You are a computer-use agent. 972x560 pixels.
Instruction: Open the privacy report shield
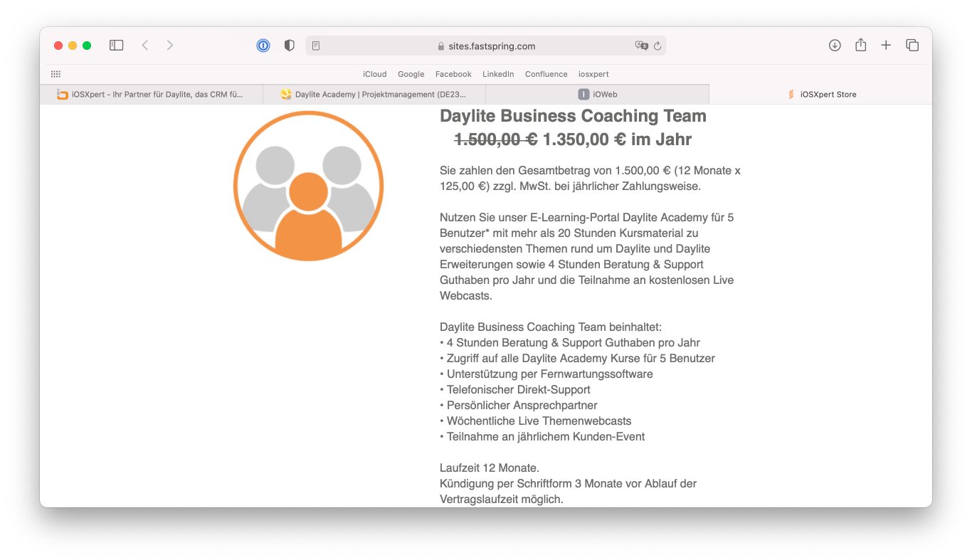tap(289, 46)
